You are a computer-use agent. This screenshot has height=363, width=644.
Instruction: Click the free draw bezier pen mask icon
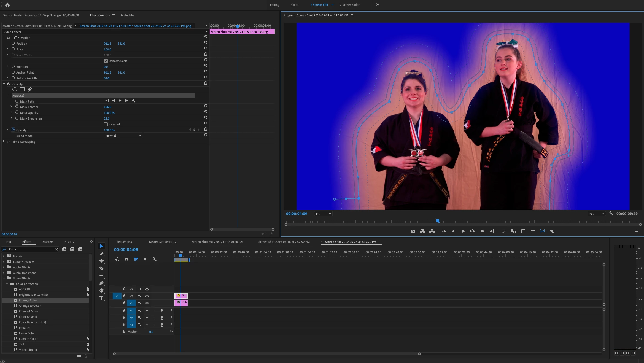pos(29,89)
